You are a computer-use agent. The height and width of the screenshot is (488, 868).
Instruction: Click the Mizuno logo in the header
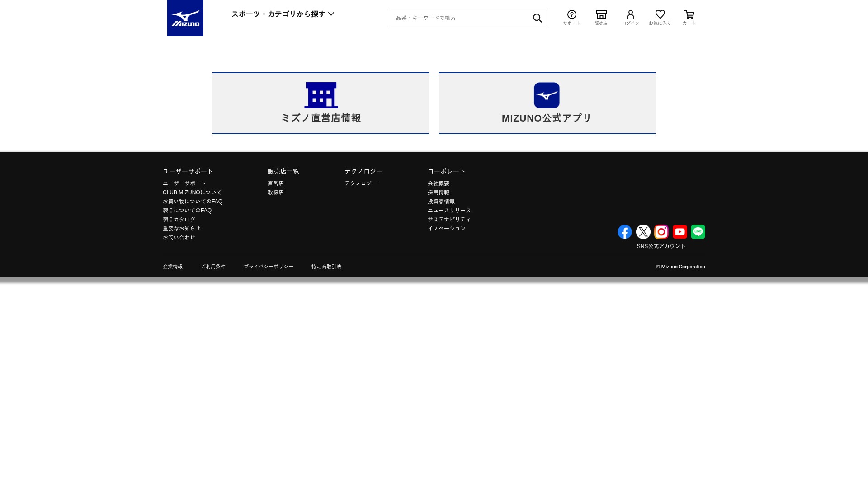pos(185,18)
